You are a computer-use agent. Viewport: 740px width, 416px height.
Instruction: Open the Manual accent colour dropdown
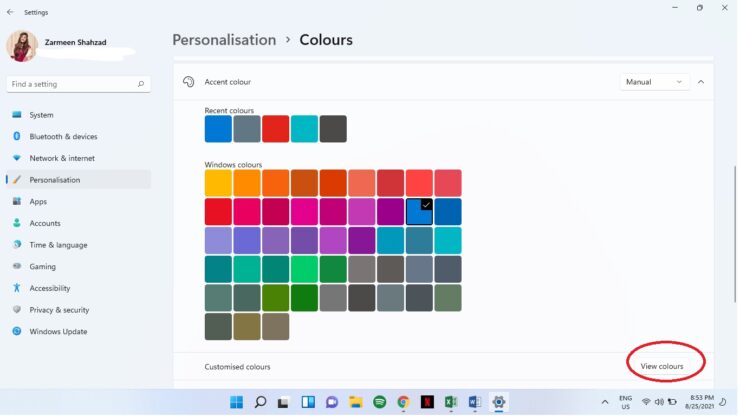point(655,82)
